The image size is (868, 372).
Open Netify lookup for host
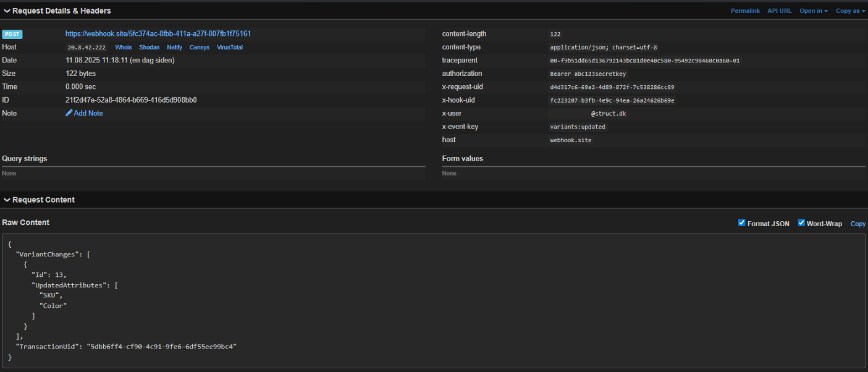[174, 48]
